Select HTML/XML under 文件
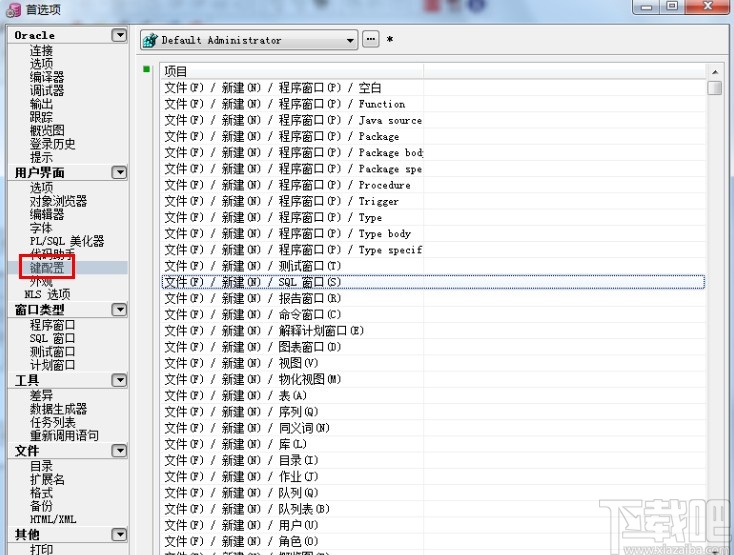734x555 pixels. (53, 519)
